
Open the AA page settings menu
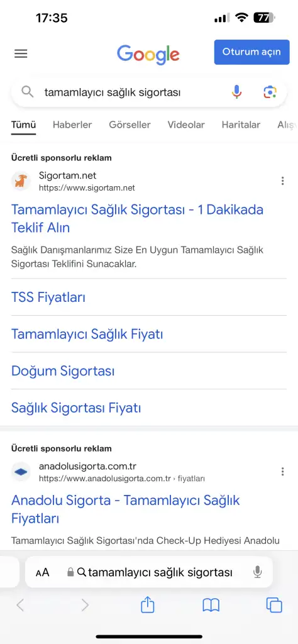pos(42,572)
